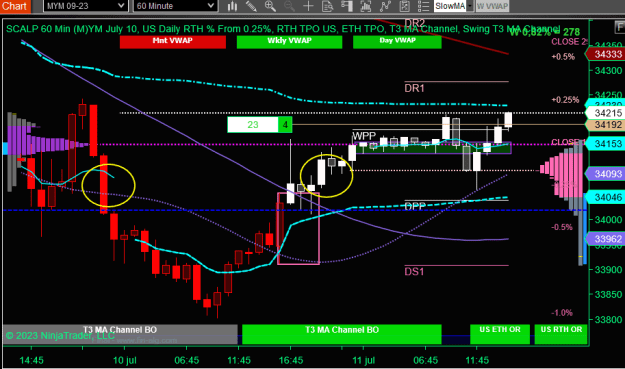Open the 60 Minute interval dropdown

(175, 6)
